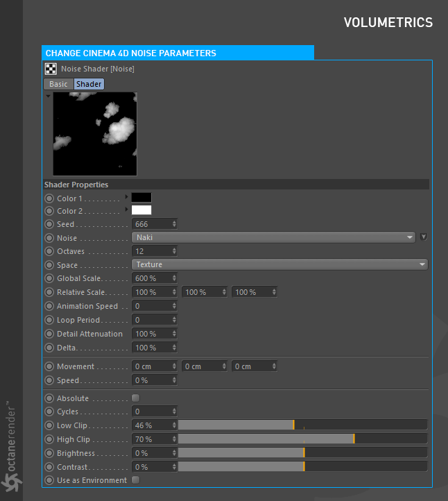Click the keyframe dot next to Low Clip
This screenshot has width=448, height=501.
click(49, 425)
